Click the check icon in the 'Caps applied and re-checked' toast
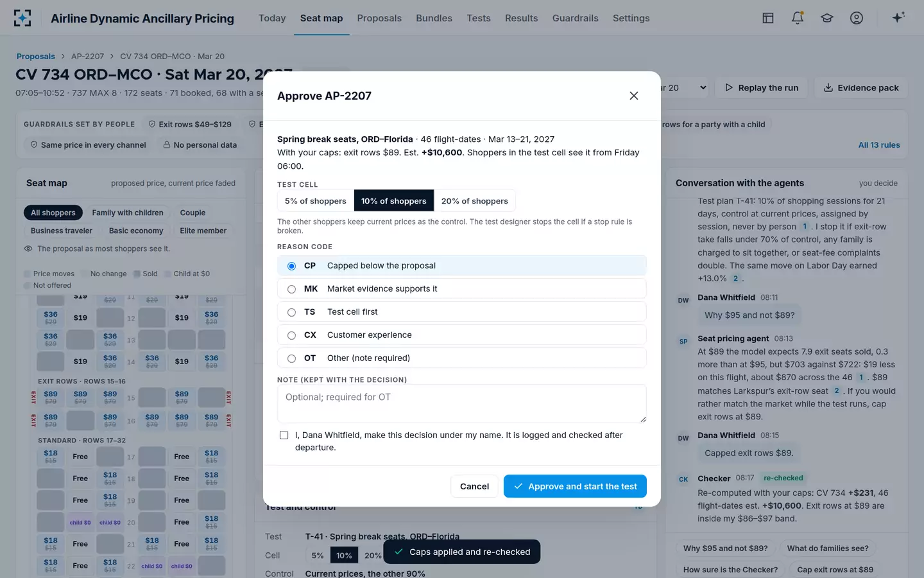 pyautogui.click(x=398, y=552)
